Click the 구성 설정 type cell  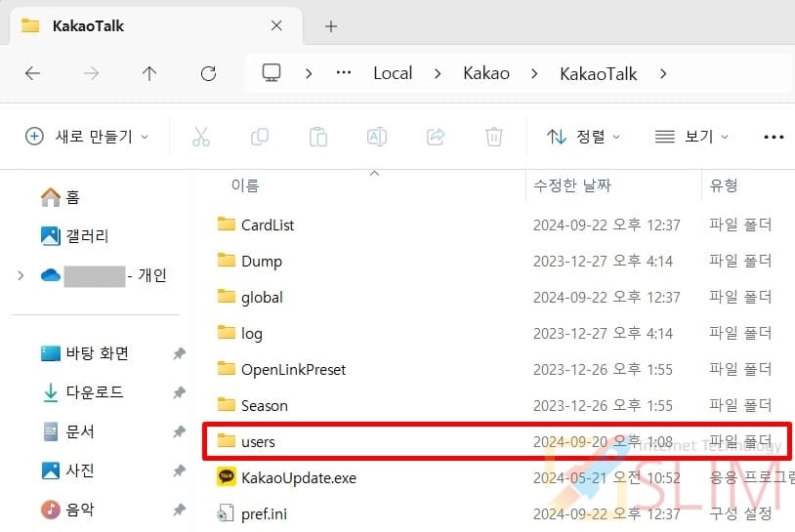(x=740, y=514)
